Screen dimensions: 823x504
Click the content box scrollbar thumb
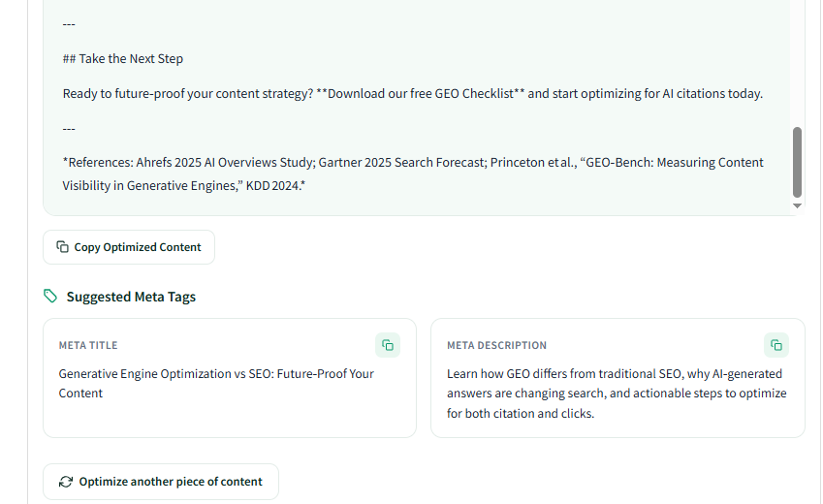coord(797,162)
